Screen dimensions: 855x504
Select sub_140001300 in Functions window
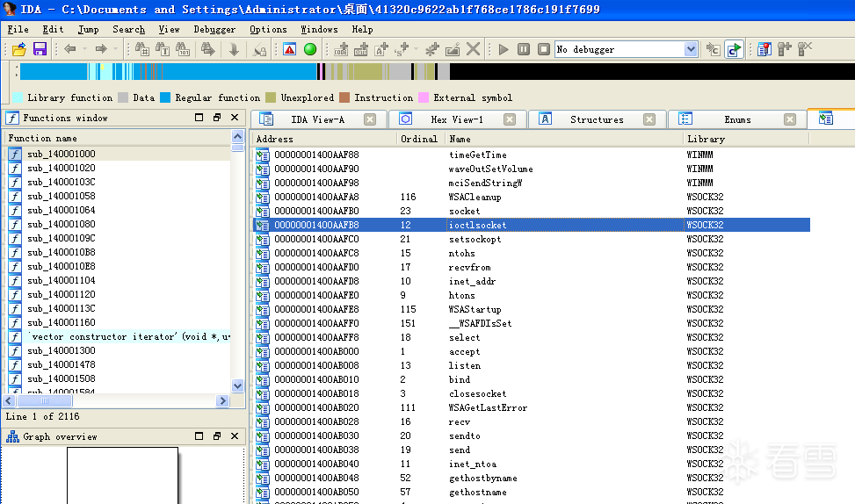(118, 351)
